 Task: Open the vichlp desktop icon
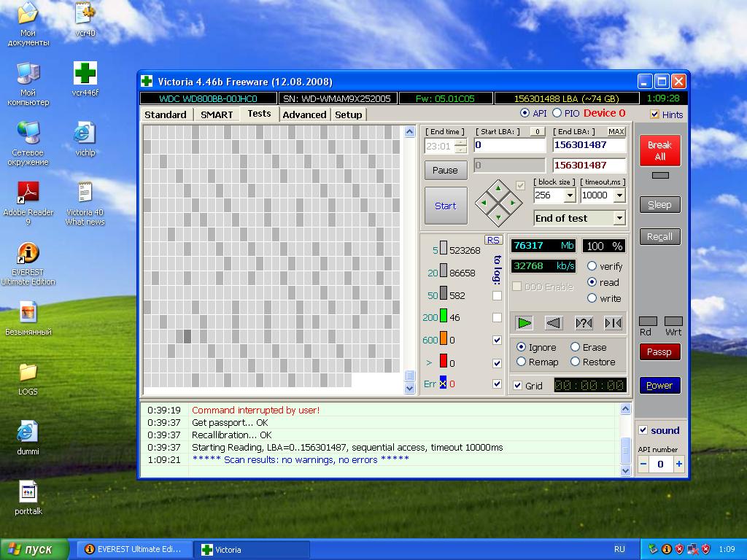[85, 139]
